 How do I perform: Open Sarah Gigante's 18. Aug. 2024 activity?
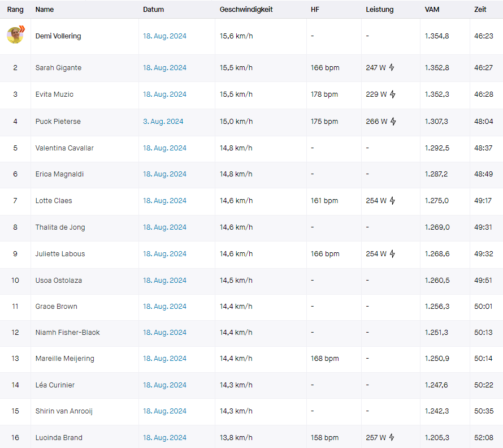pyautogui.click(x=164, y=68)
